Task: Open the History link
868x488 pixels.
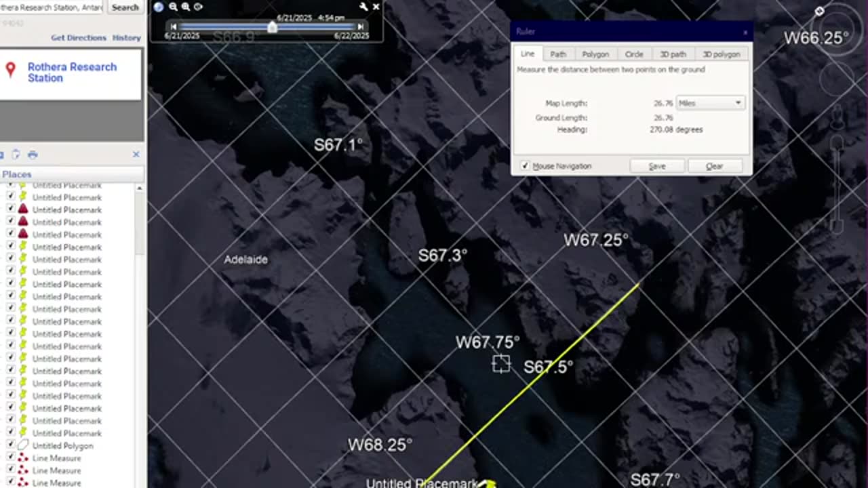Action: [127, 38]
